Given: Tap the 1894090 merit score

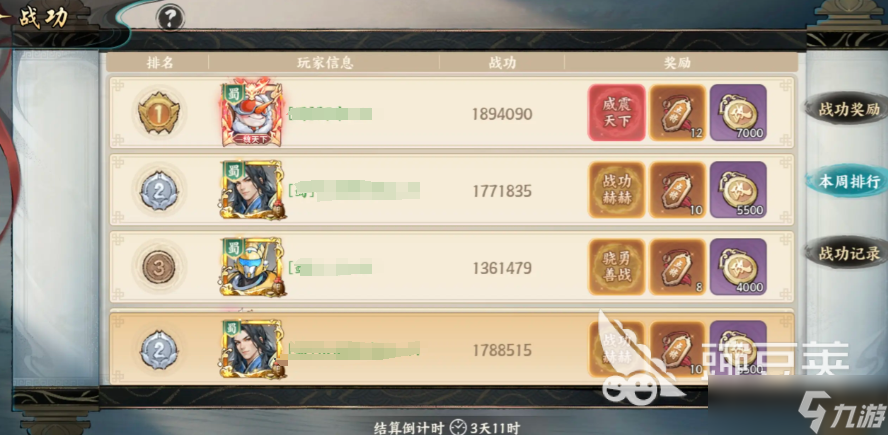Looking at the screenshot, I should pyautogui.click(x=502, y=114).
